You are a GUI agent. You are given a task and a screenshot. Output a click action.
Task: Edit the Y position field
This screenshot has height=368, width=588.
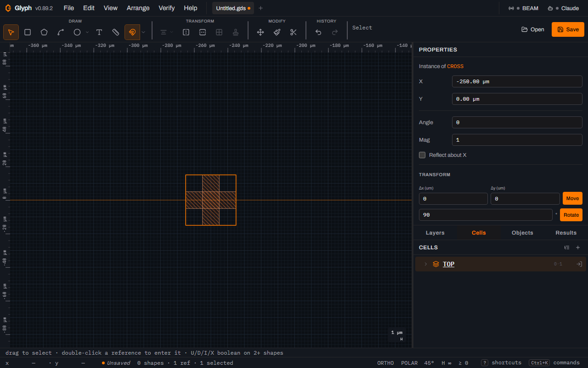click(x=517, y=99)
